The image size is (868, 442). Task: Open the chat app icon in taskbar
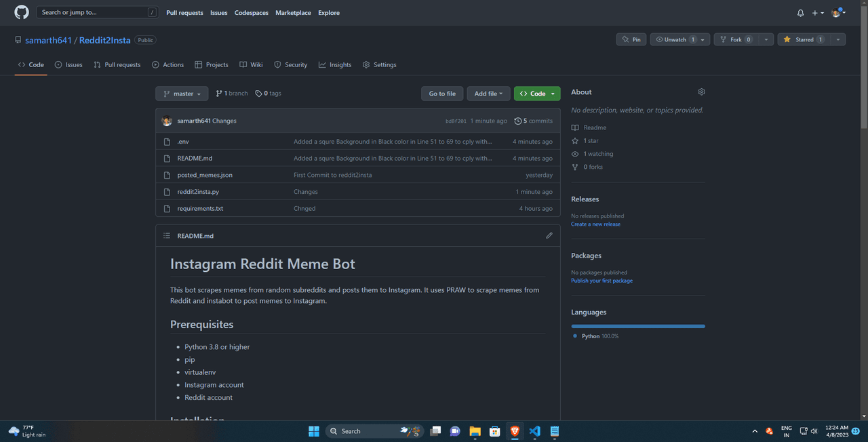click(x=455, y=431)
